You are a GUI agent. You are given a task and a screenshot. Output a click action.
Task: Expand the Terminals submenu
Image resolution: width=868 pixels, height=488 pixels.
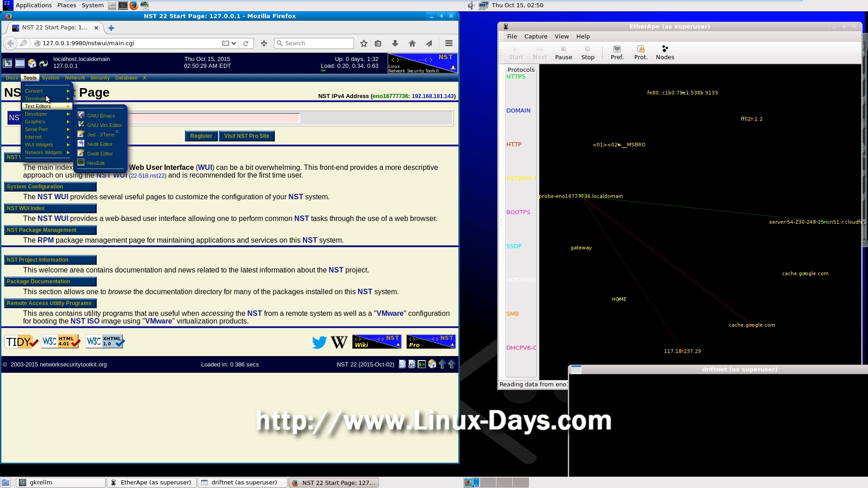coord(47,99)
